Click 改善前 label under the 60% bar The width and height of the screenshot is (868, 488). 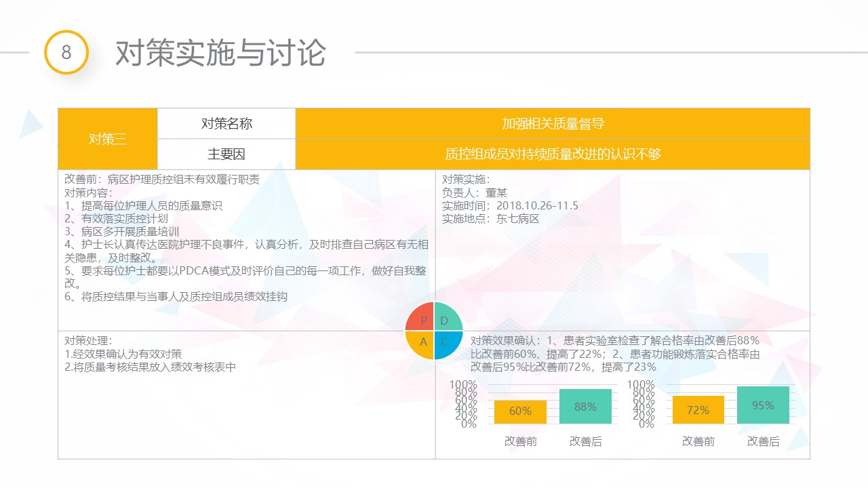tap(521, 441)
